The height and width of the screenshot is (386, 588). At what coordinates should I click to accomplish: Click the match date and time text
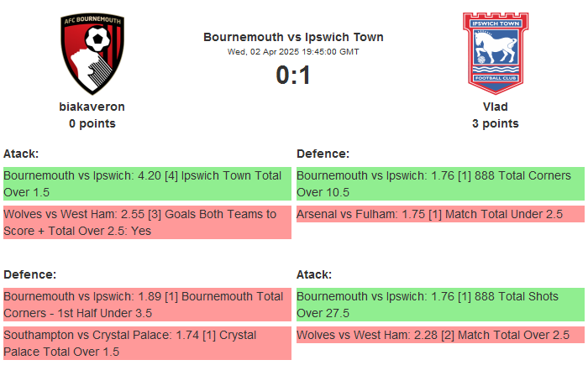(293, 52)
